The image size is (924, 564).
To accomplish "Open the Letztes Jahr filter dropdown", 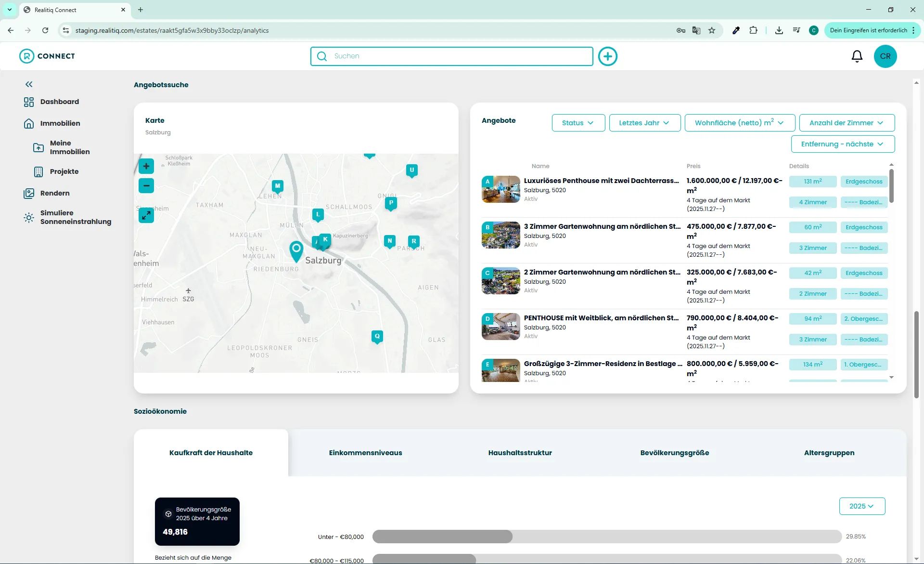I will point(645,123).
